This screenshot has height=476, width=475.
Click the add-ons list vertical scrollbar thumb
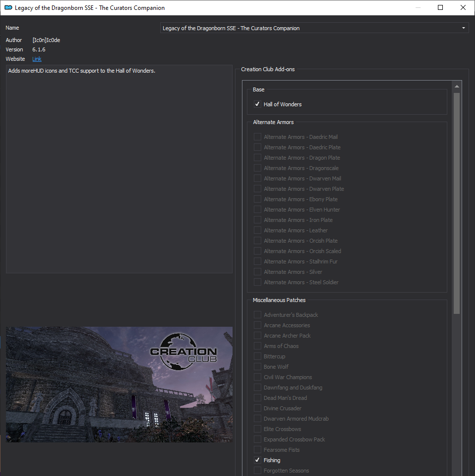point(457,203)
